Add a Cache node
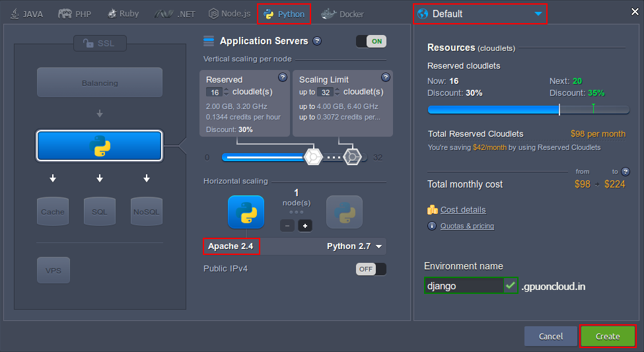644x352 pixels. (53, 211)
